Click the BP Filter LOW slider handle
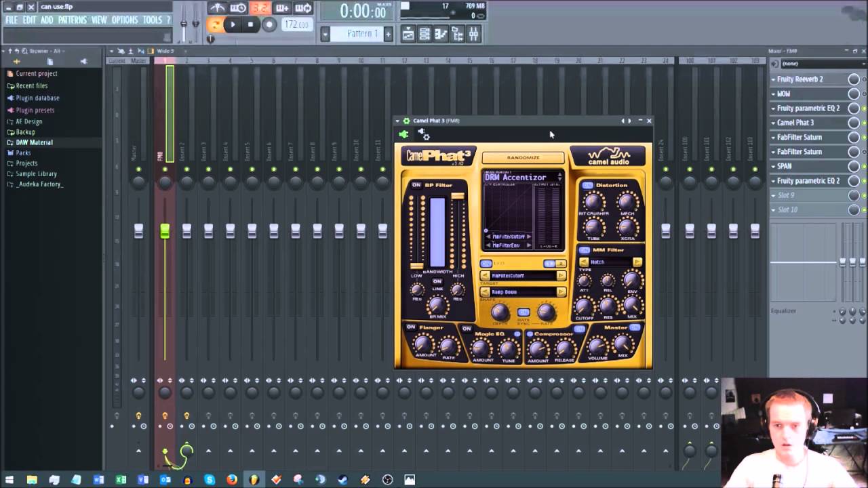 (416, 266)
